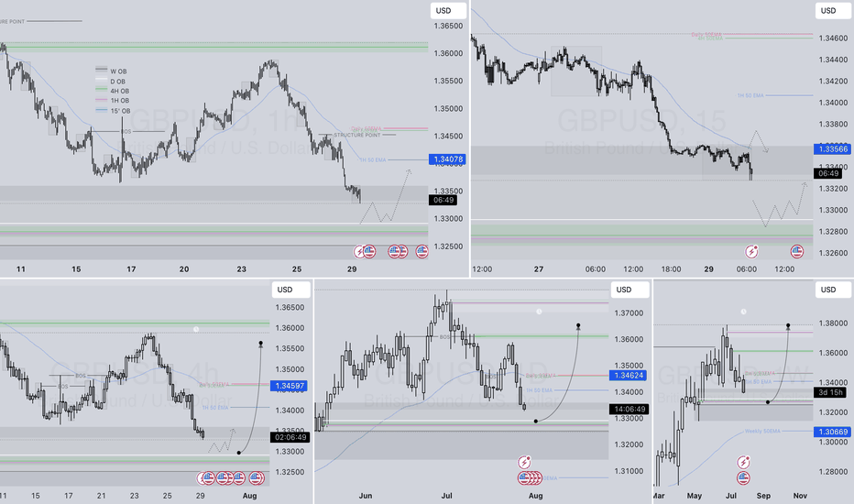Click May on weekly time axis

click(x=695, y=496)
